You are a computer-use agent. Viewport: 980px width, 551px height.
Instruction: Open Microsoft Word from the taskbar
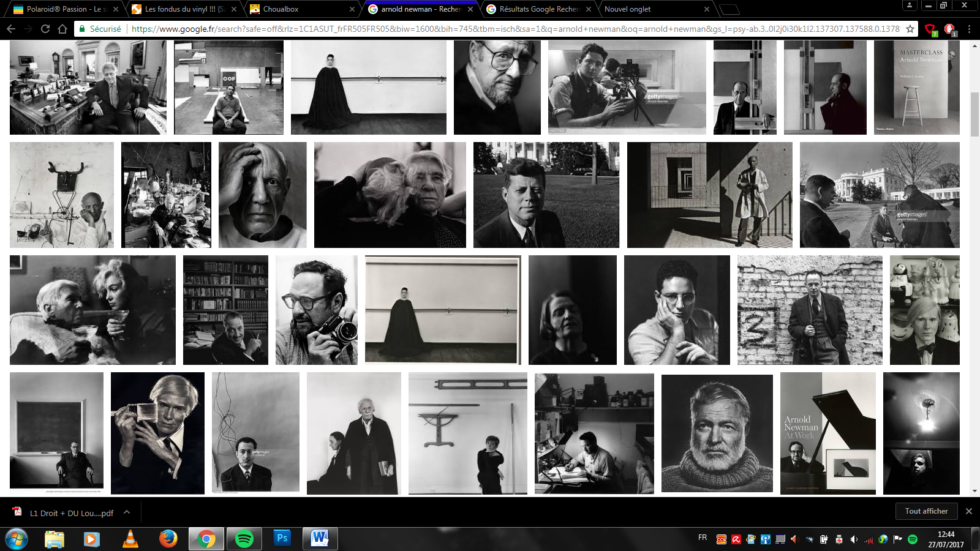point(319,539)
